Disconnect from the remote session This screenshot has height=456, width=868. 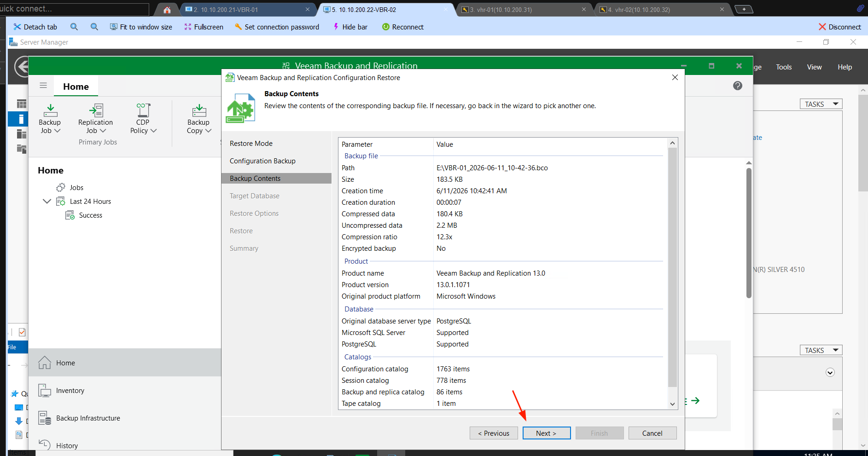point(840,27)
